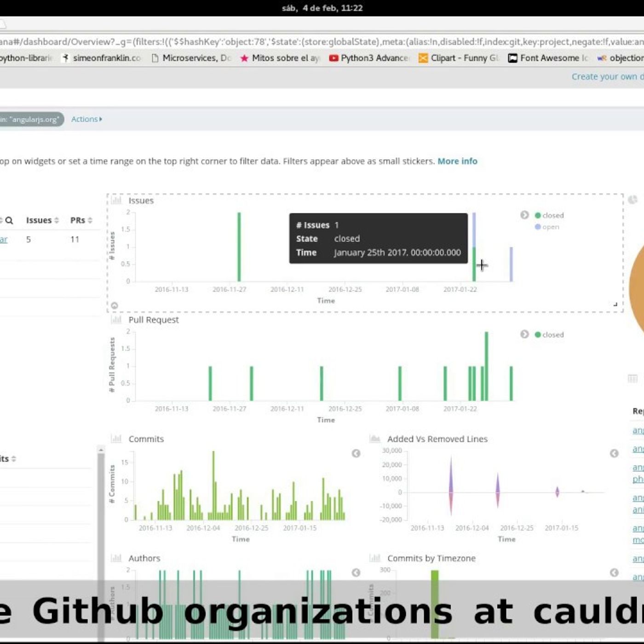
Task: Expand the Commits chart legend arrow
Action: (356, 454)
